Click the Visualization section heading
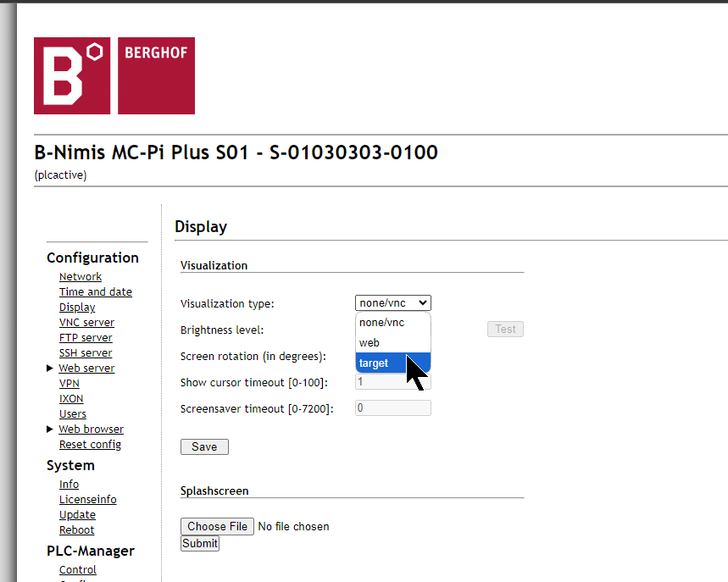Screen dimensions: 728x582 [214, 265]
